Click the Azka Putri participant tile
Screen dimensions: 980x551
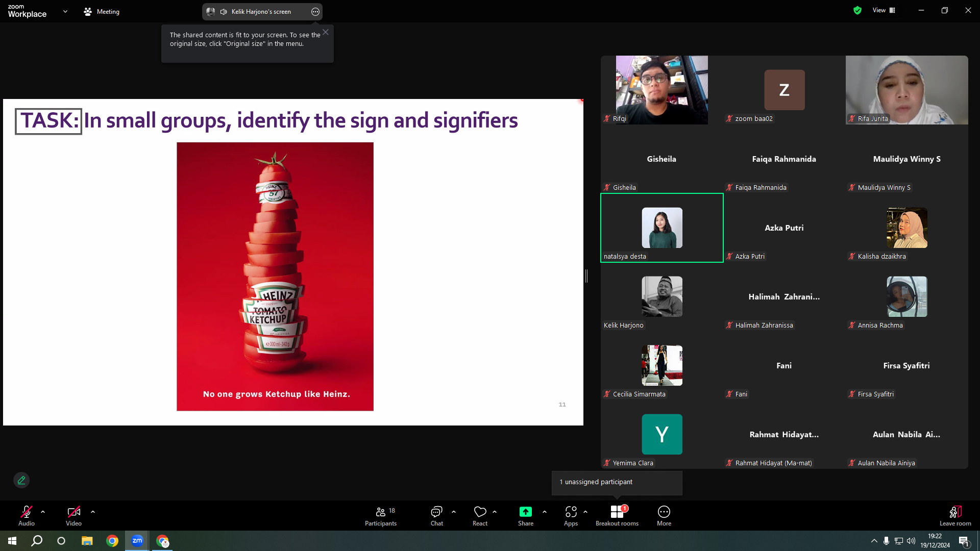[785, 228]
